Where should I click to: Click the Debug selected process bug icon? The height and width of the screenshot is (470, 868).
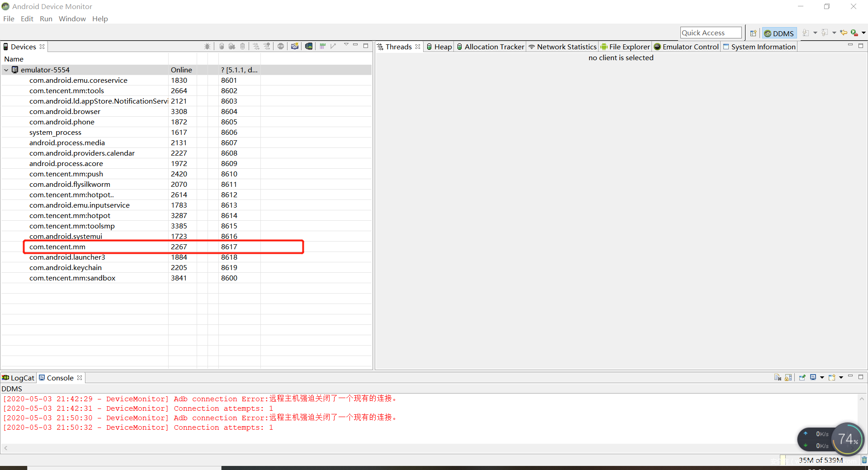coord(207,46)
